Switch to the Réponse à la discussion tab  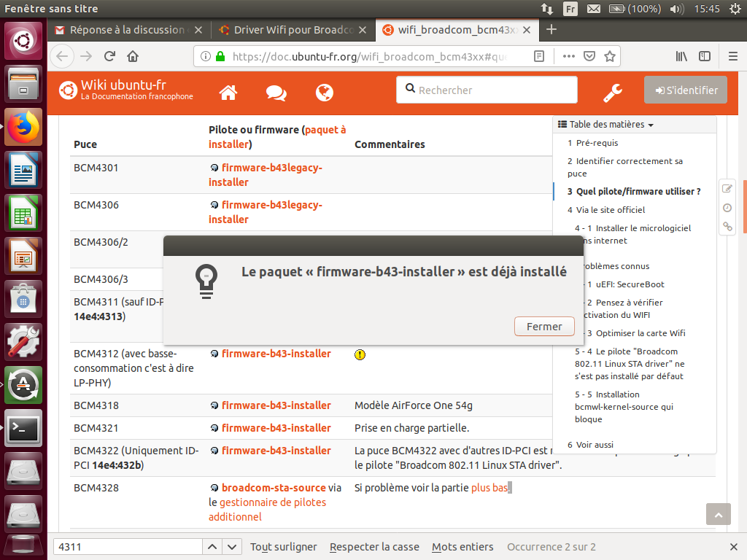[127, 30]
